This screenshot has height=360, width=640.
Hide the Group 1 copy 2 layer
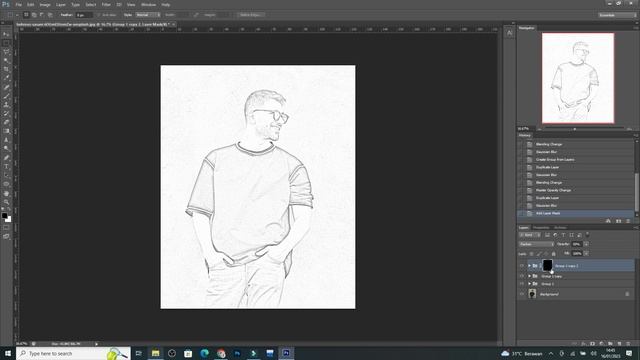click(x=522, y=266)
